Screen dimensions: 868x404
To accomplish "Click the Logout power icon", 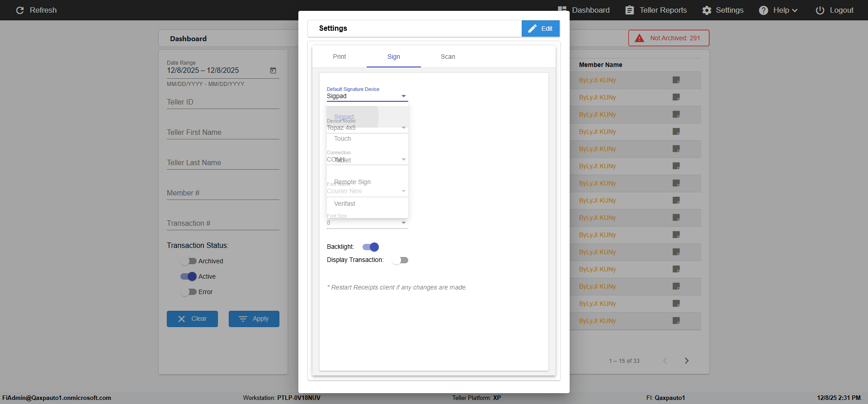I will click(820, 10).
